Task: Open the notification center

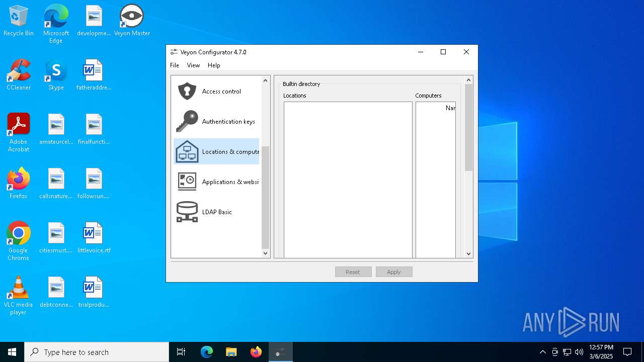Action: point(627,352)
